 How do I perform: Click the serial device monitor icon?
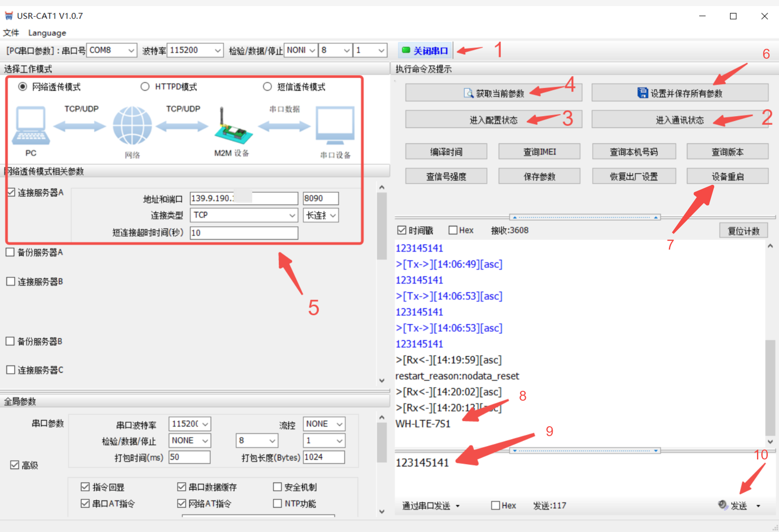pos(335,126)
